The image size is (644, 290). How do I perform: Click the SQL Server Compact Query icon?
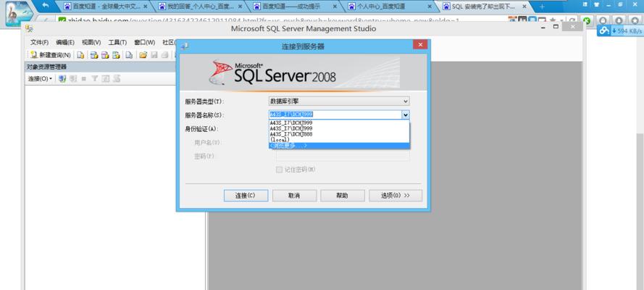129,55
